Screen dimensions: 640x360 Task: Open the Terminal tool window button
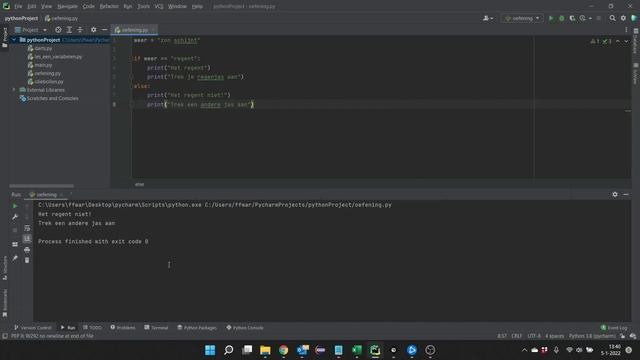click(156, 328)
